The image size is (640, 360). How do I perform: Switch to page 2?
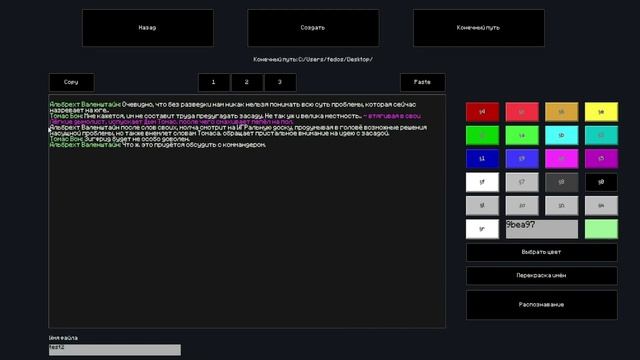click(247, 82)
